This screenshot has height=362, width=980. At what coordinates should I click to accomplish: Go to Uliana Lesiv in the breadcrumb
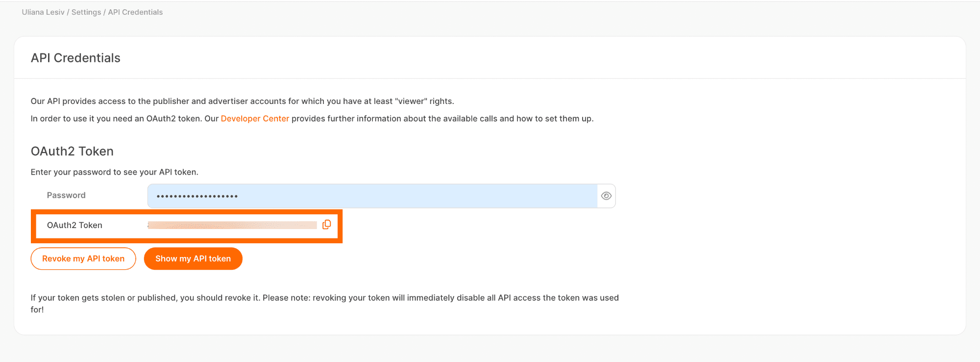coord(43,12)
